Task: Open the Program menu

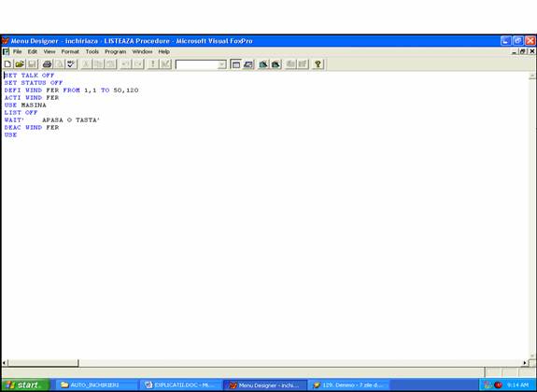Action: [116, 51]
